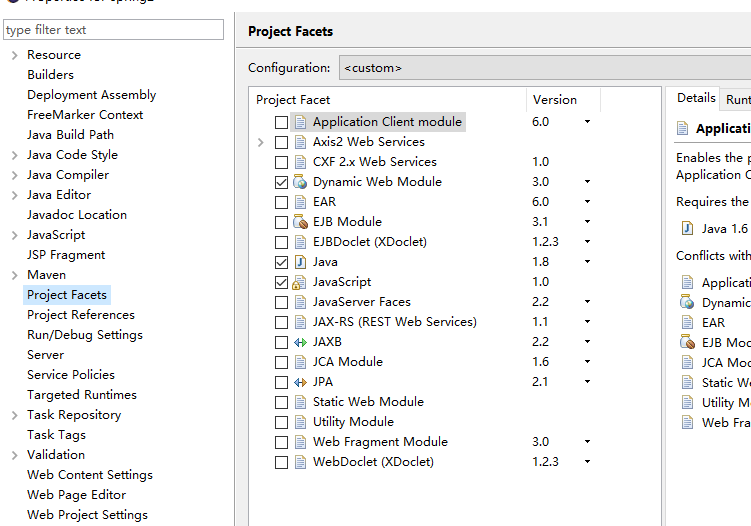
Task: Click the EJBDoclet (XDoclet) icon
Action: coord(300,242)
